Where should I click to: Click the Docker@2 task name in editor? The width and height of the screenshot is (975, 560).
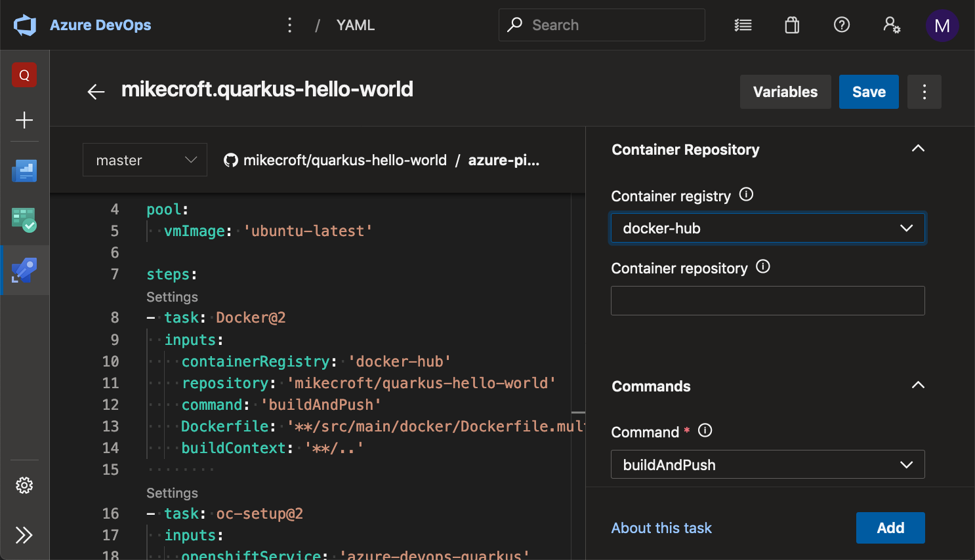point(251,317)
